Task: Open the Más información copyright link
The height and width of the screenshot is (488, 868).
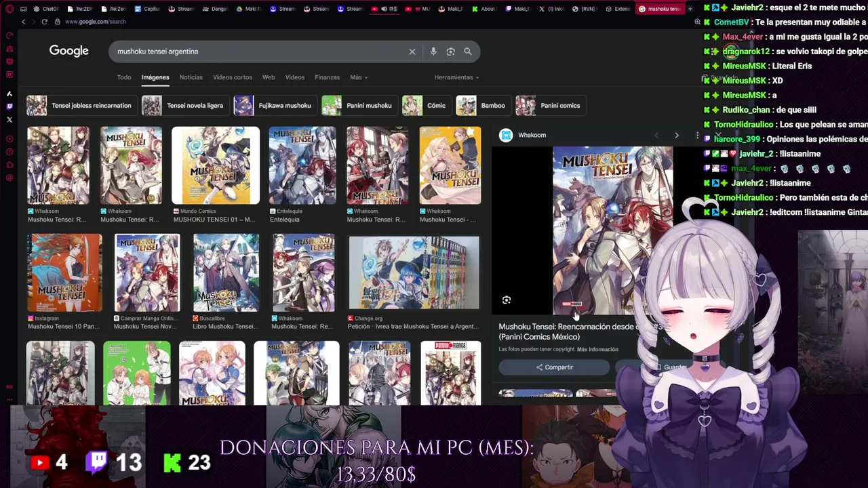Action: (x=597, y=350)
